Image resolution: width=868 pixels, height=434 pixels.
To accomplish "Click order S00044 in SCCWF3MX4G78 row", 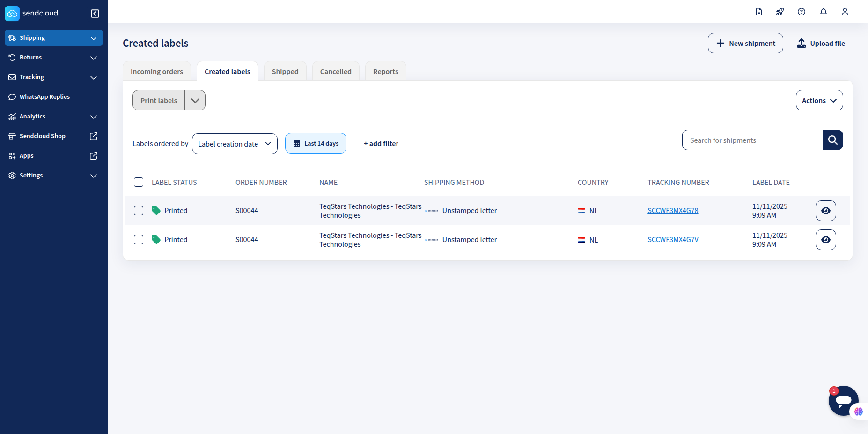I will tap(247, 211).
